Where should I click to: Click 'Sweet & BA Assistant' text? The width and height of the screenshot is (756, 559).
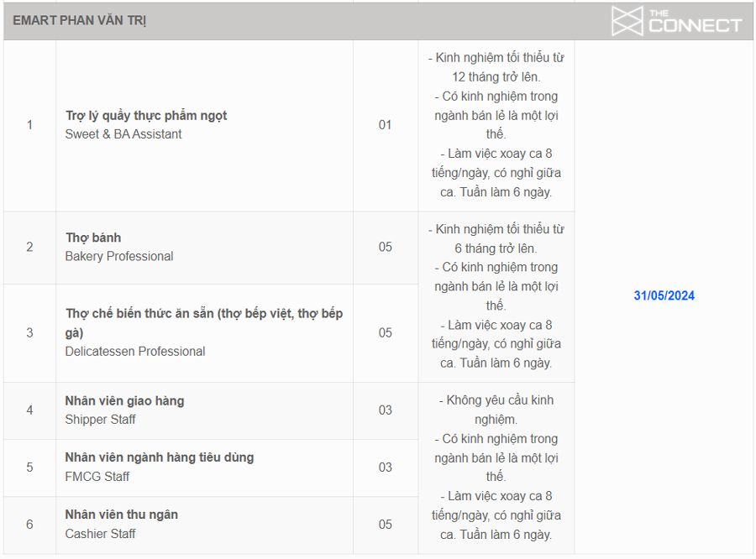(123, 134)
